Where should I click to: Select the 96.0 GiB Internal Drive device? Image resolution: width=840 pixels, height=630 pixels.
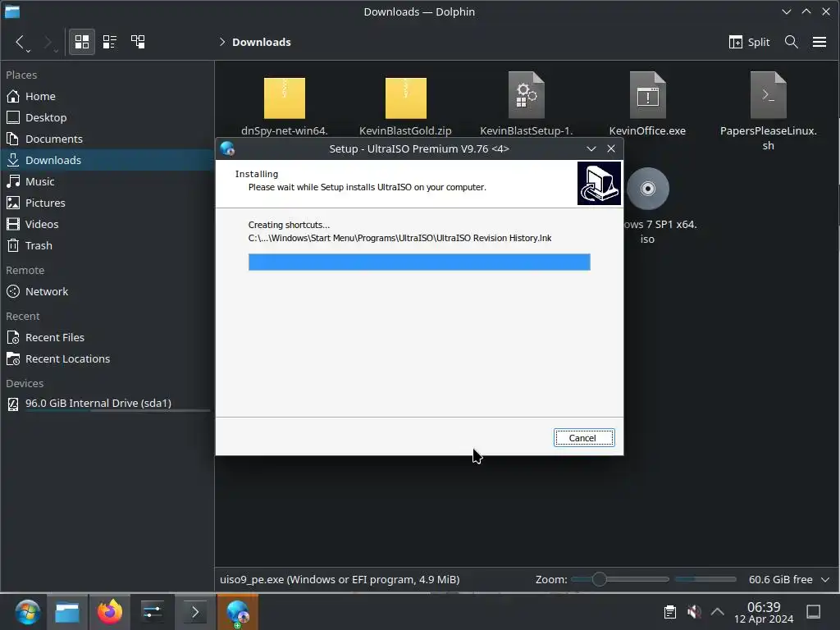107,404
